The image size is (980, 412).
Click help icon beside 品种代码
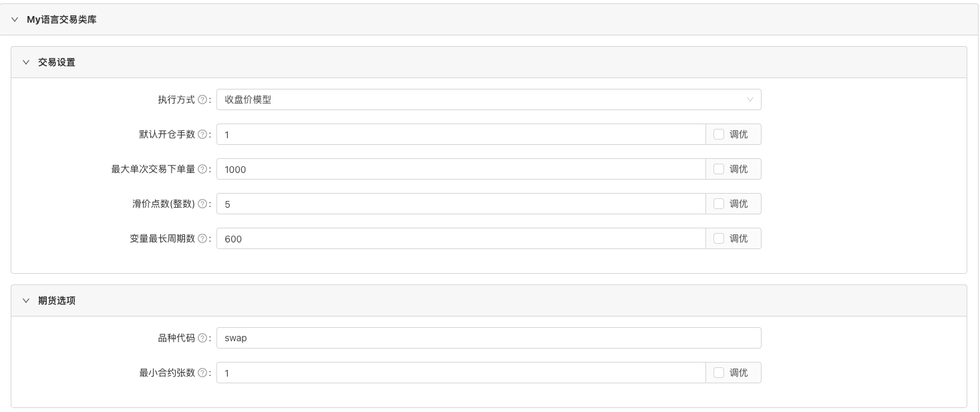coord(202,338)
